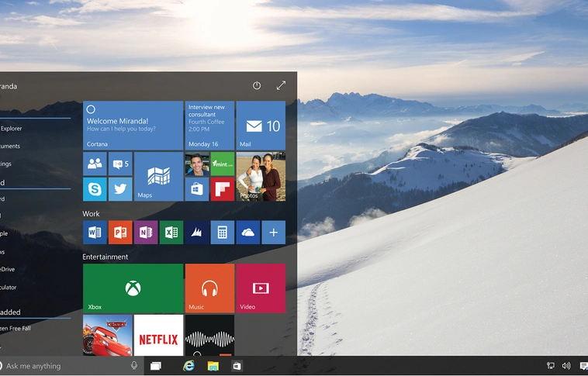Launch OneNote from the Work group
This screenshot has width=588, height=376.
tap(146, 233)
